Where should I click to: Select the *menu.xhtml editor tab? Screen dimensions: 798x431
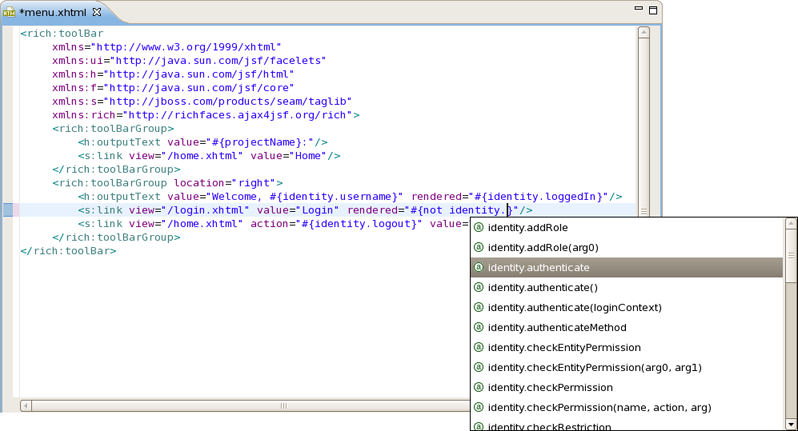click(53, 12)
